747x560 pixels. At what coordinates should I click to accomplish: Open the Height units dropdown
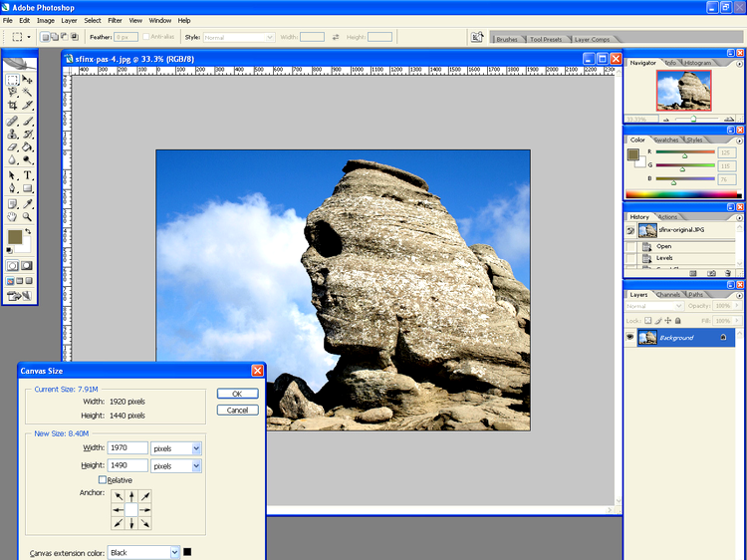click(x=196, y=466)
